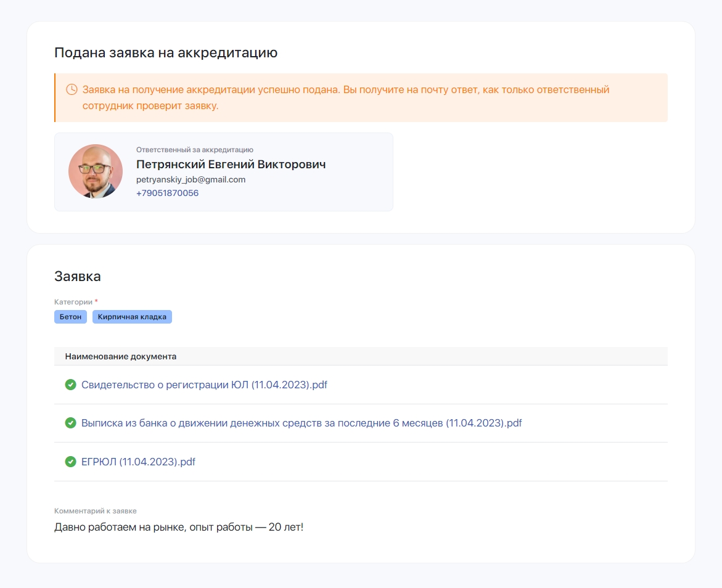The width and height of the screenshot is (722, 588).
Task: Click the green checkmark beside Выписка из банка
Action: point(70,423)
